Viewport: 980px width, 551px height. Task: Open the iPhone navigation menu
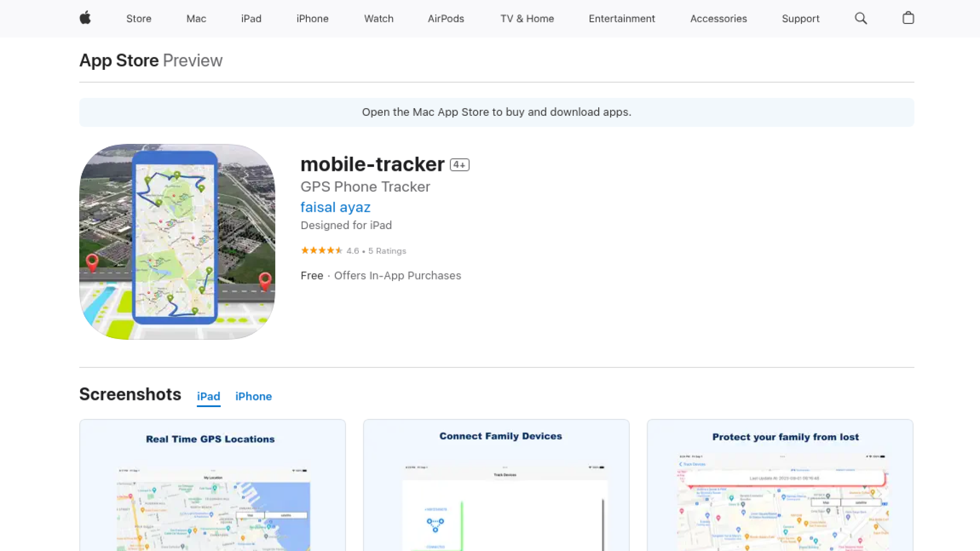tap(312, 18)
